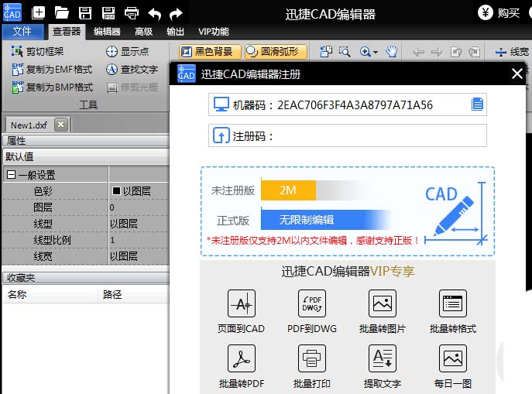Click the 批量转格式 icon
532x394 pixels.
pyautogui.click(x=452, y=303)
